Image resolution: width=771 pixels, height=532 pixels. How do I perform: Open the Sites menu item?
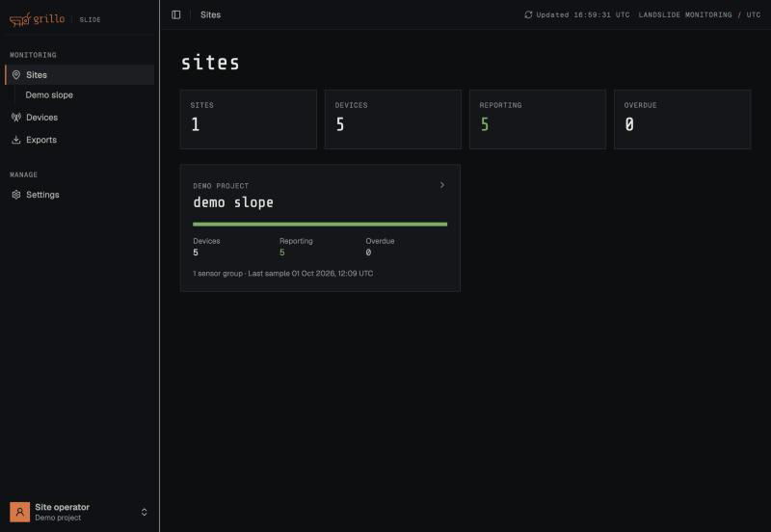80,75
